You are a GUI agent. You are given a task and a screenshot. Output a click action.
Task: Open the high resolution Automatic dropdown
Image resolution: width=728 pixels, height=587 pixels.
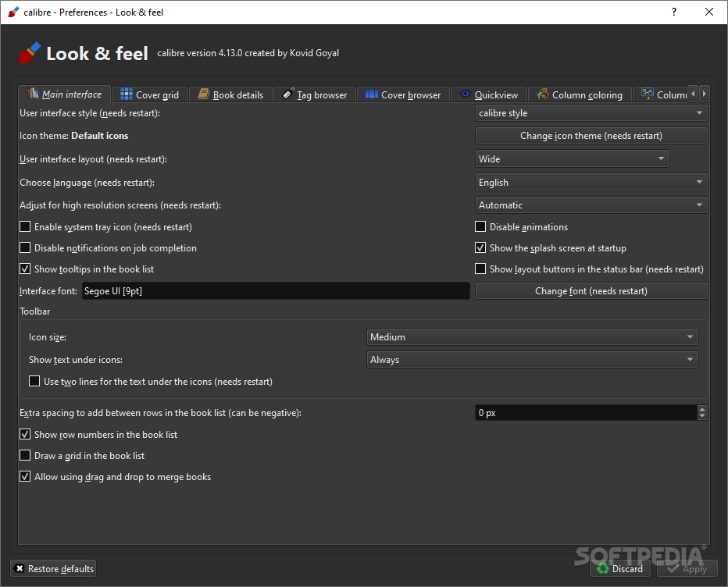591,205
